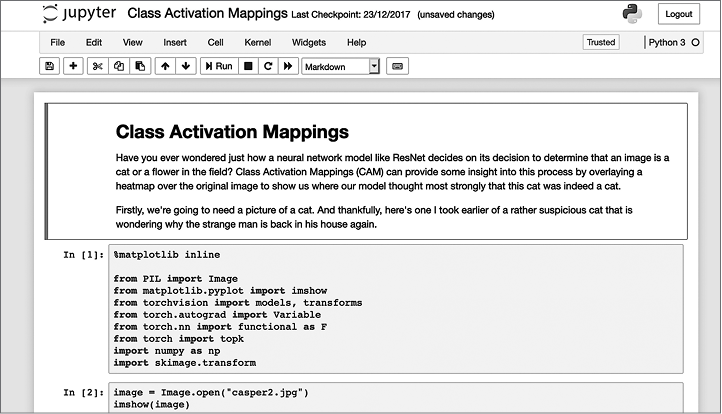
Task: Move selected cell down arrow
Action: point(186,66)
